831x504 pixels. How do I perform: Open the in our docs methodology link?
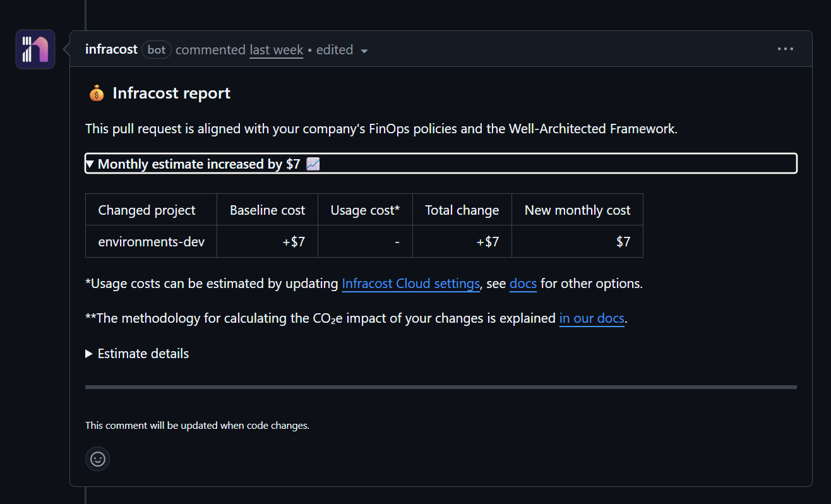(592, 318)
